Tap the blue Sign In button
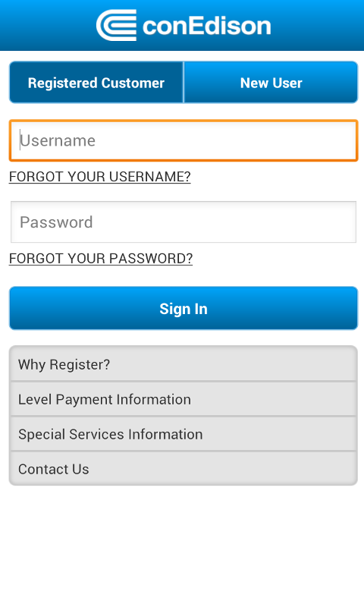 click(x=184, y=309)
